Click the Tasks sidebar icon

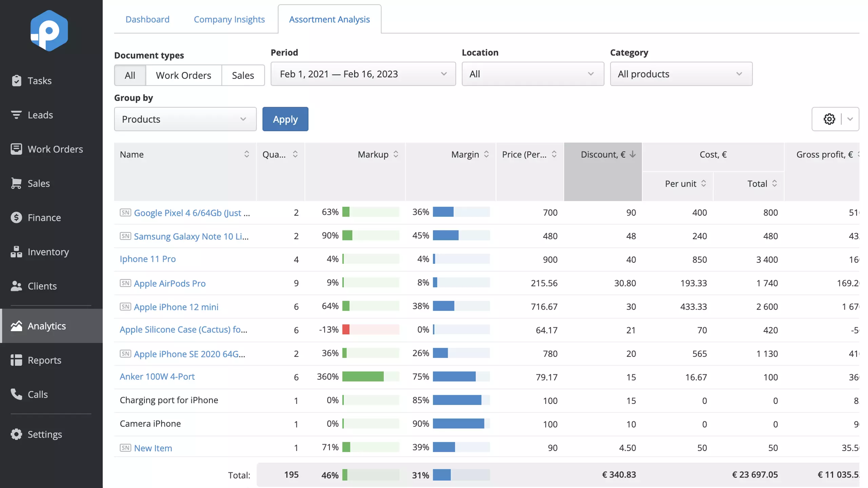click(16, 80)
